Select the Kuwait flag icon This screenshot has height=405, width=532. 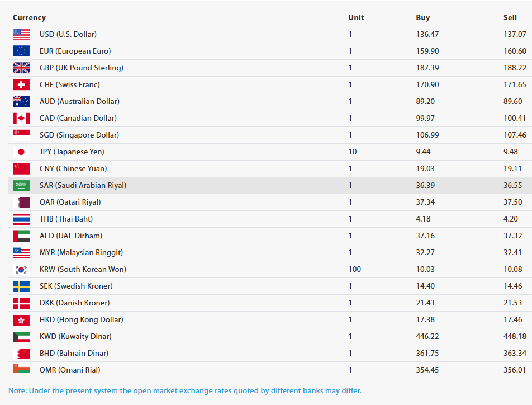(21, 336)
